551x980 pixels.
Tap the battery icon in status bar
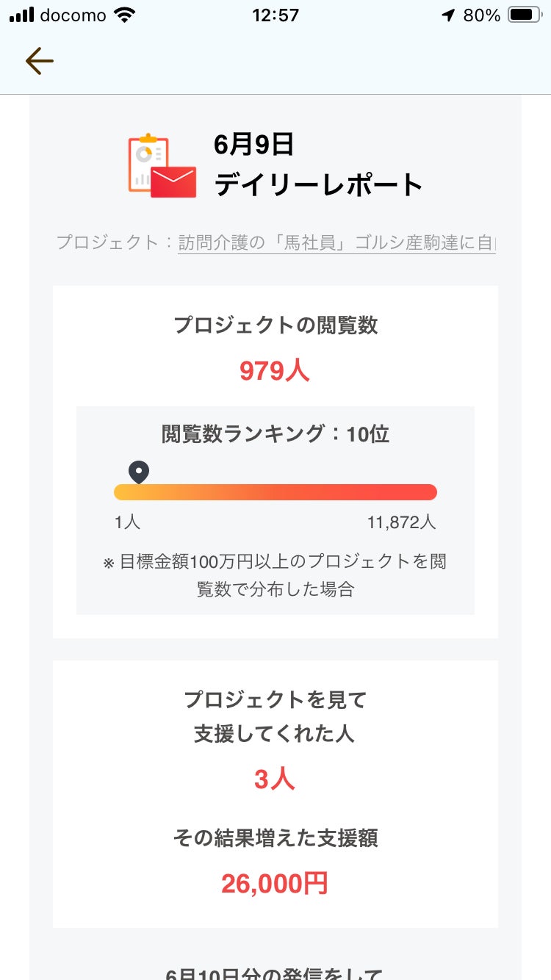coord(525,15)
